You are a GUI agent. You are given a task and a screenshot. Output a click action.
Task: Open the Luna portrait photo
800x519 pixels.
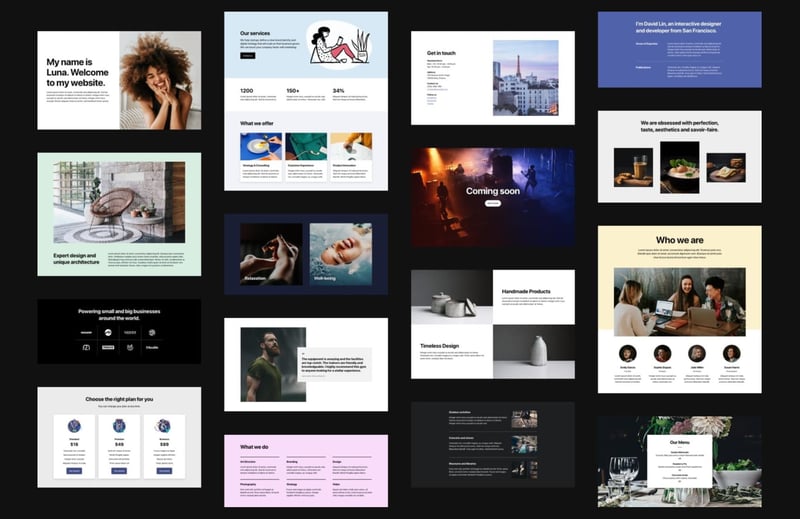(160, 80)
